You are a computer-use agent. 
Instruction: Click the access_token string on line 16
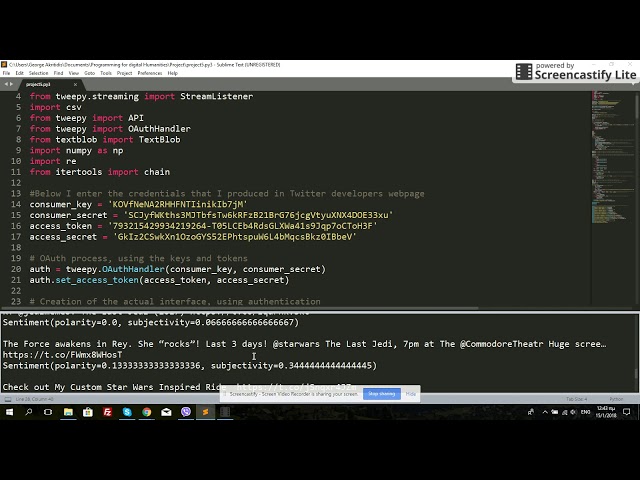click(242, 226)
